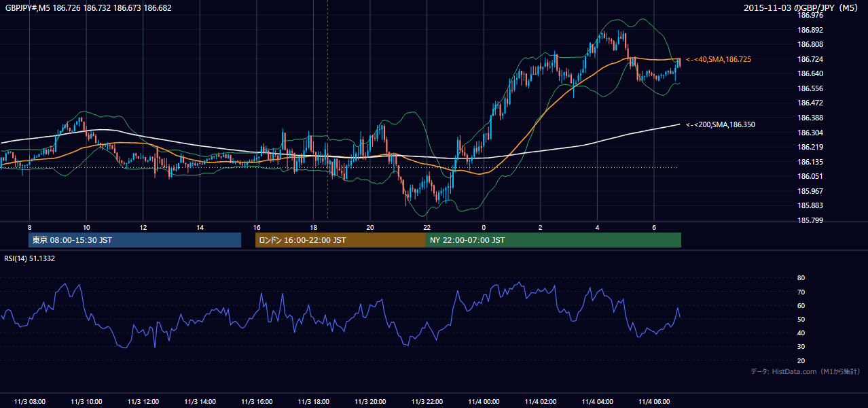Click hour label 16 under the price chart

click(257, 227)
